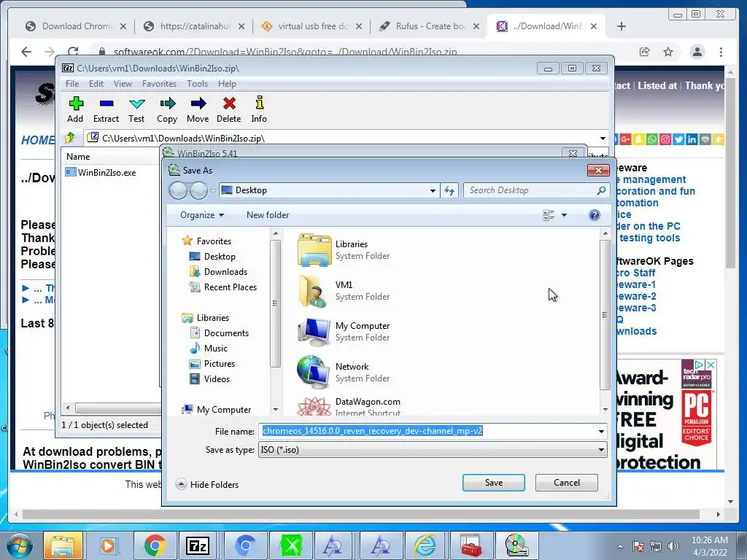Click the Add icon in 7-Zip toolbar
747x560 pixels.
(75, 104)
